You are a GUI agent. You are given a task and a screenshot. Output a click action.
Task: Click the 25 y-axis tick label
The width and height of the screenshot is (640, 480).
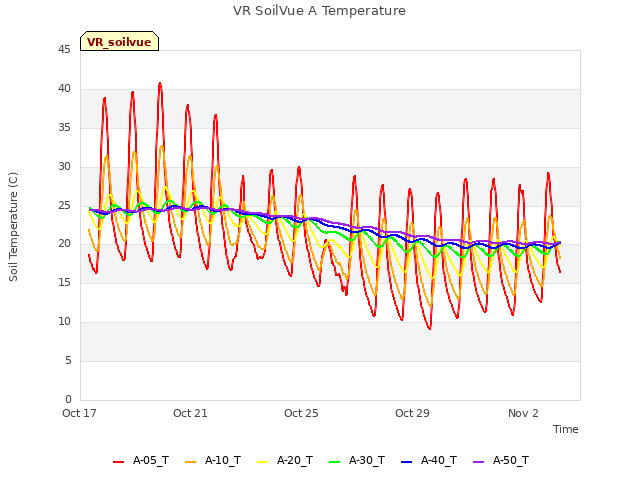tap(64, 205)
